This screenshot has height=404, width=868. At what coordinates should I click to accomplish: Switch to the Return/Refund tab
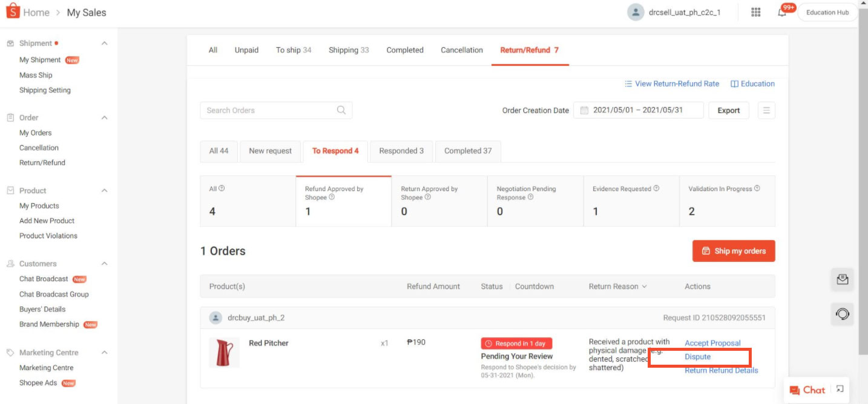click(x=530, y=50)
